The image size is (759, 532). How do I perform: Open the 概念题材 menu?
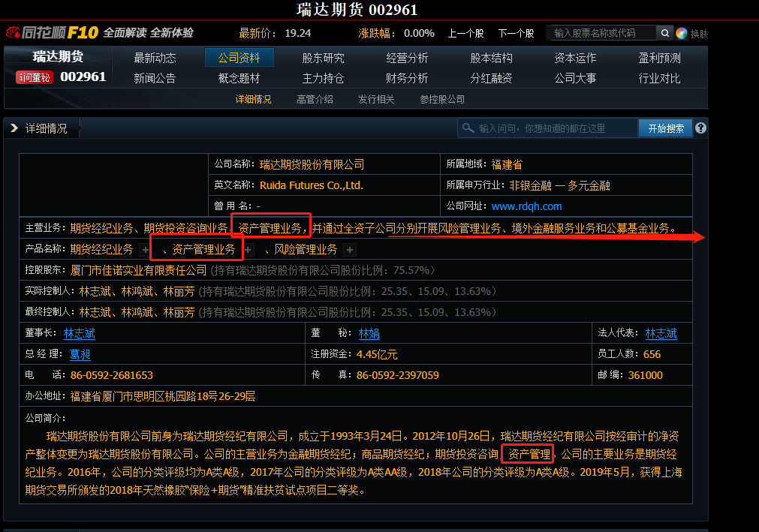click(x=239, y=78)
